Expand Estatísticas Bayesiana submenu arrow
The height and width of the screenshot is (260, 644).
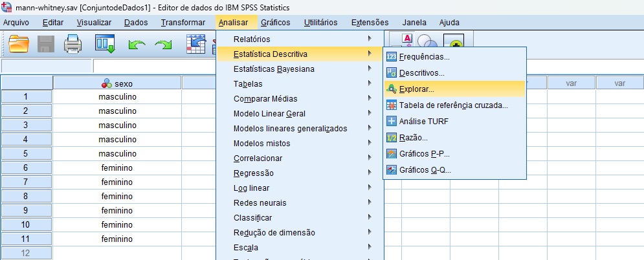point(370,69)
